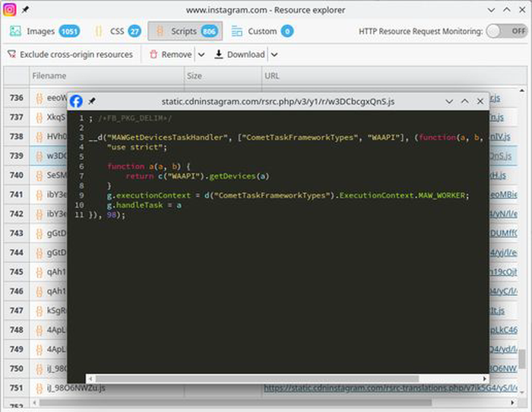Collapse the code viewer using its up chevron
This screenshot has width=532, height=412.
(x=464, y=101)
